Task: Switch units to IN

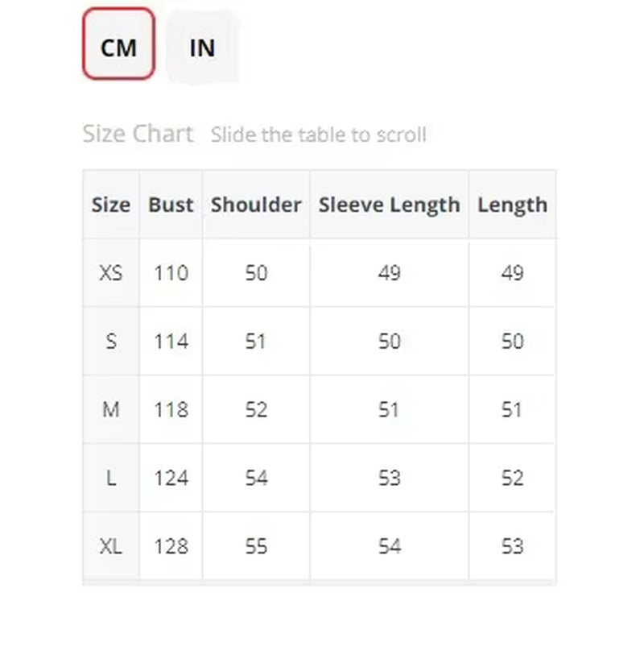Action: tap(202, 47)
